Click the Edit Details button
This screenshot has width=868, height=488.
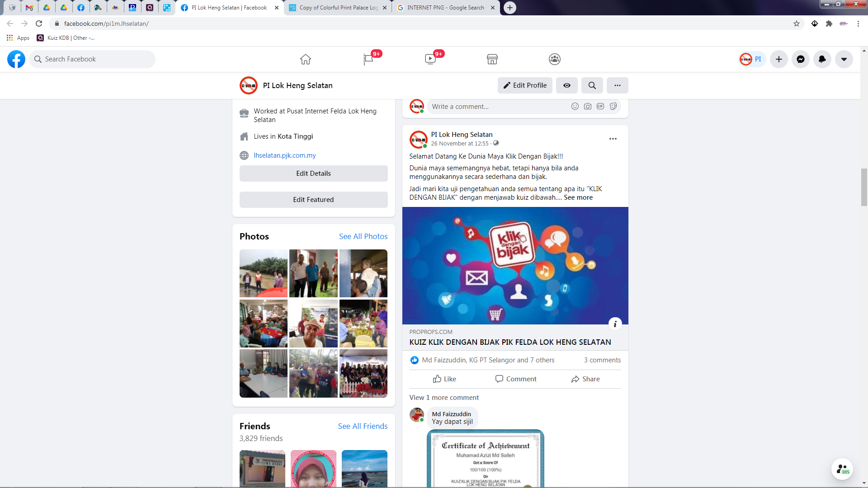[313, 174]
